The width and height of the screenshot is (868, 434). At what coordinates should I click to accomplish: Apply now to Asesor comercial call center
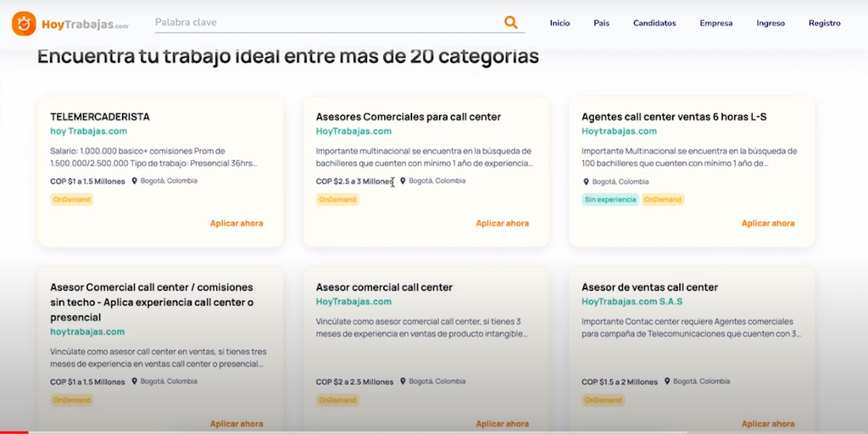502,424
